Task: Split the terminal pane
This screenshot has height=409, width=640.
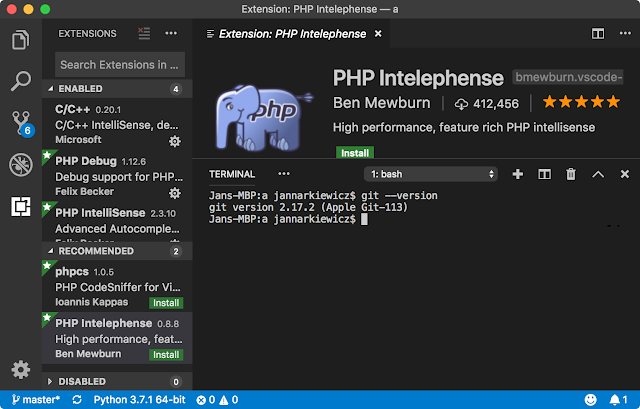Action: (544, 174)
